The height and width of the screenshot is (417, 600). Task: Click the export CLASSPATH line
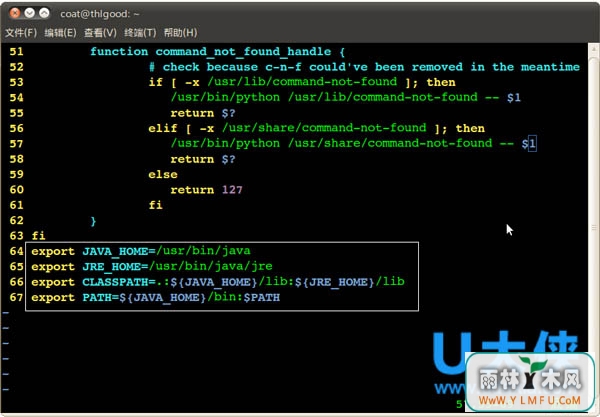218,282
